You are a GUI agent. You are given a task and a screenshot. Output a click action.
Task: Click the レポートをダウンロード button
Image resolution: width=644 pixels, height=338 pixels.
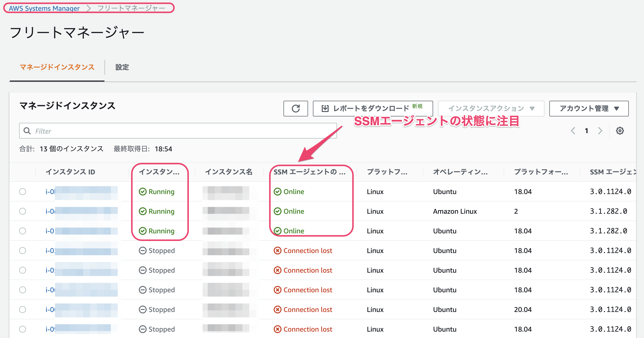click(371, 108)
